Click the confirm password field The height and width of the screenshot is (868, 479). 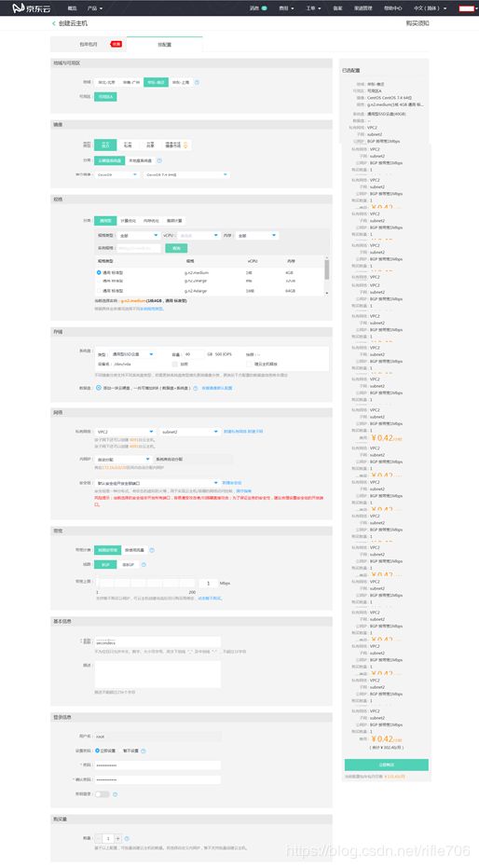point(157,779)
